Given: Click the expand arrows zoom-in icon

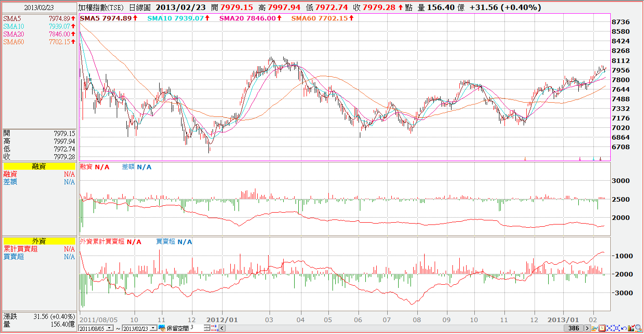Looking at the screenshot, I should coord(617,328).
